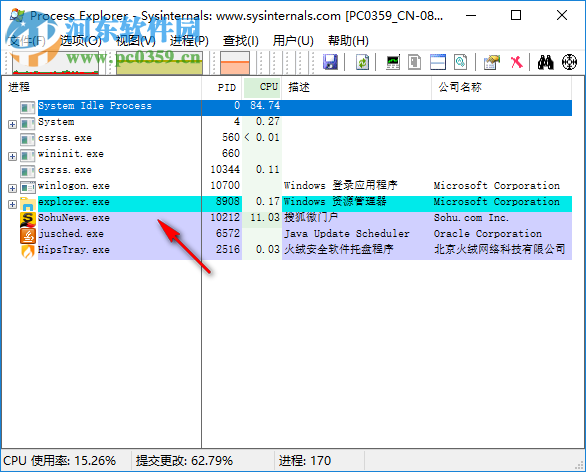Select the winlogon.exe process name
This screenshot has width=586, height=472.
(x=74, y=186)
